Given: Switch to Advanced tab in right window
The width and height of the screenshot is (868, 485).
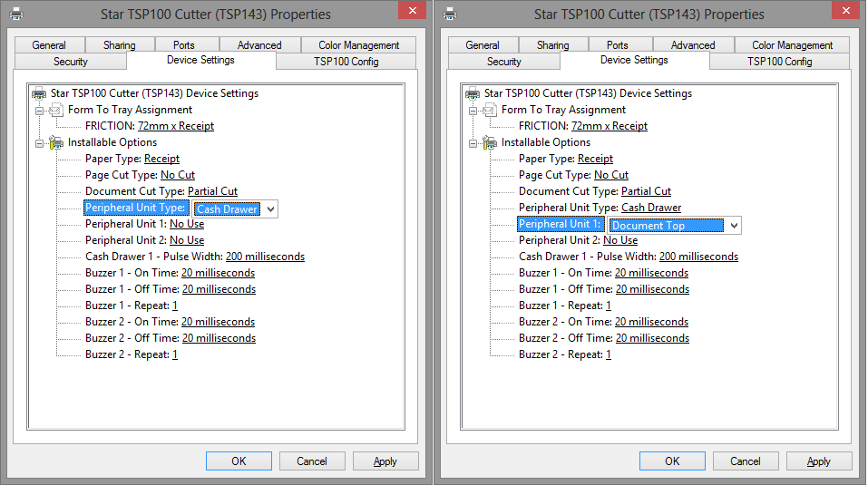Looking at the screenshot, I should [x=693, y=45].
